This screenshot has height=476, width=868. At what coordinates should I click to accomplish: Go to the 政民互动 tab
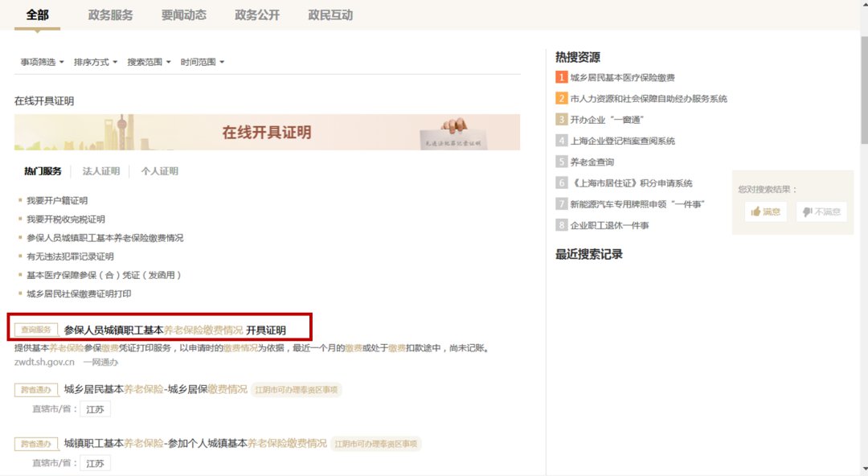tap(330, 15)
